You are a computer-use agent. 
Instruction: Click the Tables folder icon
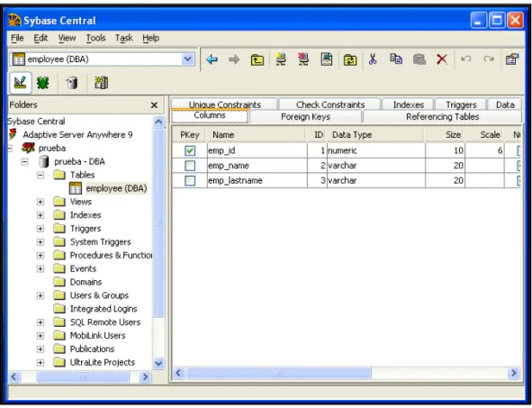pos(59,175)
